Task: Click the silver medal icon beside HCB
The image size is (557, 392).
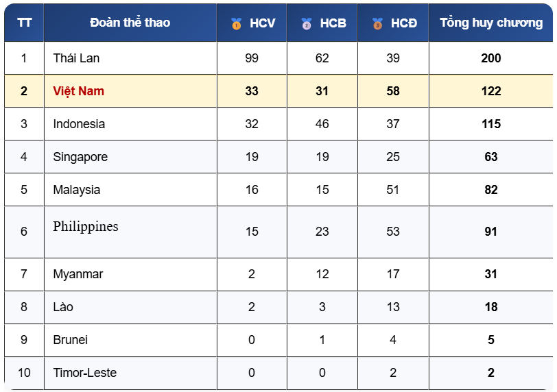Action: click(x=307, y=24)
